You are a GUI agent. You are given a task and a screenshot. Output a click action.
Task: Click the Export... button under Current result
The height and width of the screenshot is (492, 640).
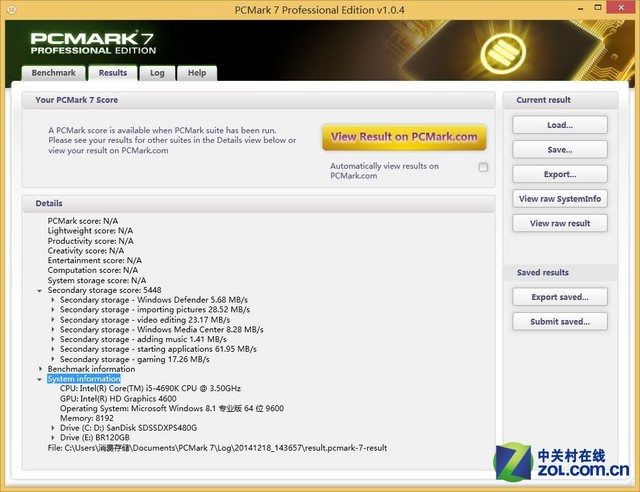click(559, 174)
